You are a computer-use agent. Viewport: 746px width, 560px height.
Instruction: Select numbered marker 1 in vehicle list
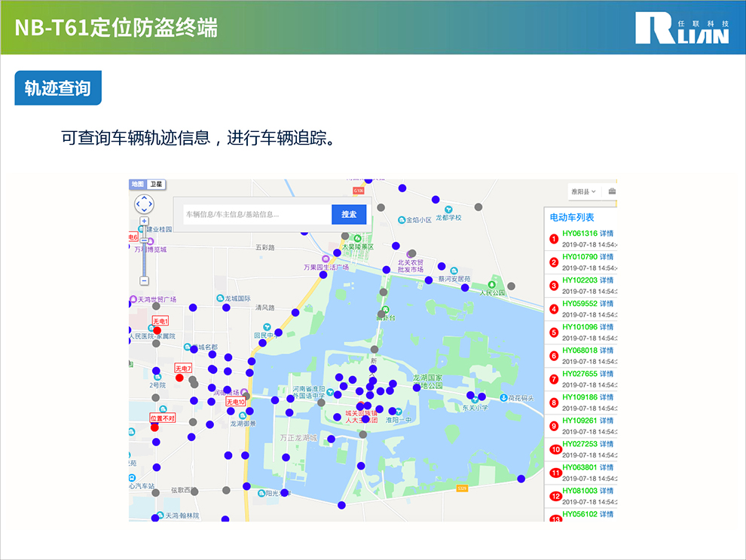coord(554,240)
